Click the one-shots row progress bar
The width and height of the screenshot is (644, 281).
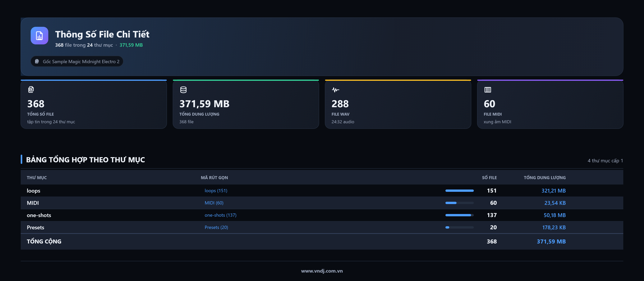459,215
